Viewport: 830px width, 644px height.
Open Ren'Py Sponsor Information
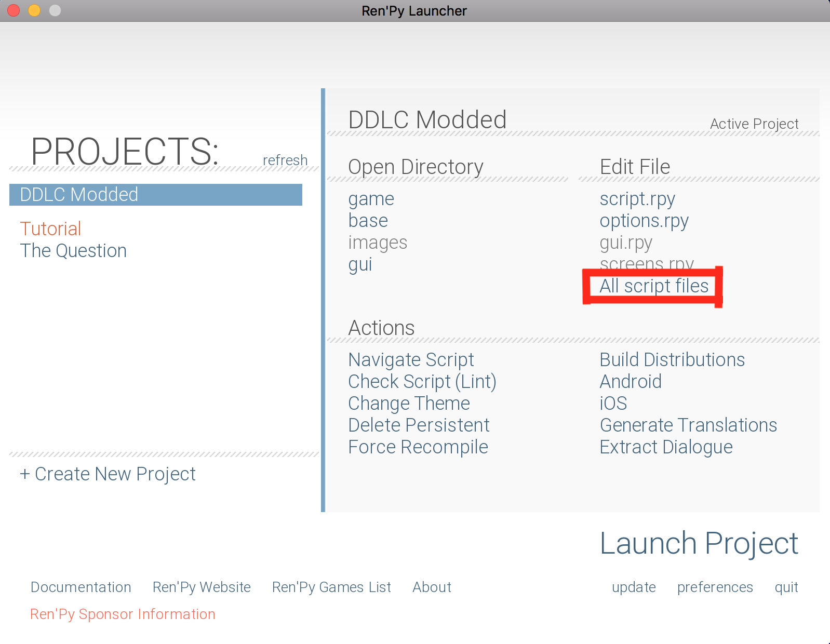click(123, 614)
